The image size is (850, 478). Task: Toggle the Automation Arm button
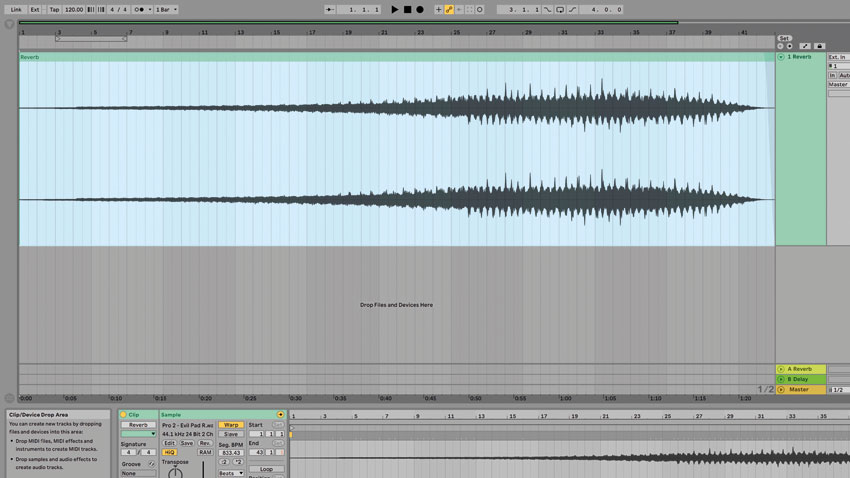coord(449,9)
